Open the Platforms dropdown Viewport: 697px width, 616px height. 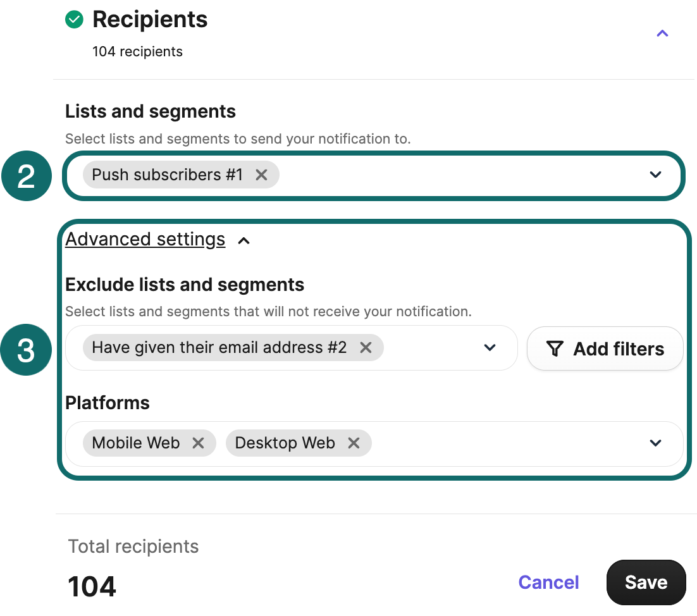(656, 443)
